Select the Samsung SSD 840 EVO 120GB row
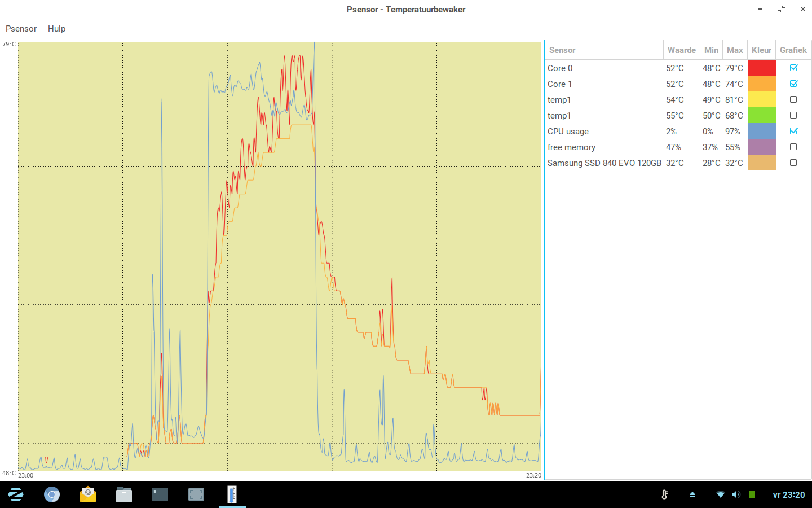The image size is (812, 508). [678, 163]
